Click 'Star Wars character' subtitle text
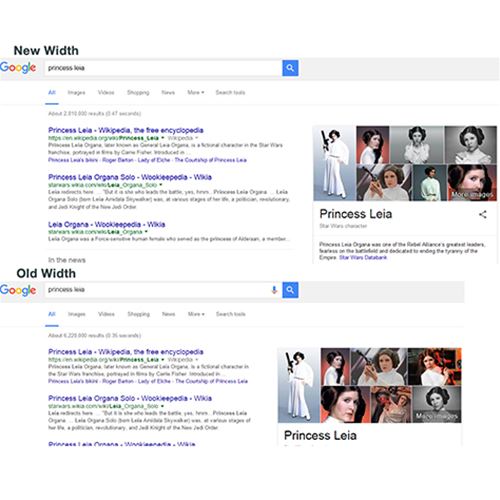Viewport: 500px width, 500px height. pos(343,226)
